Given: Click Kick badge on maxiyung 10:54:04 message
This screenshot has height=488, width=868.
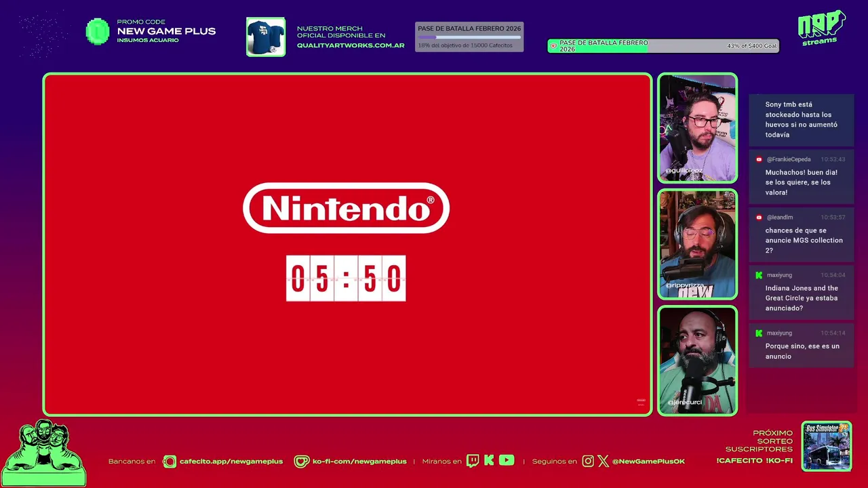Looking at the screenshot, I should [759, 275].
